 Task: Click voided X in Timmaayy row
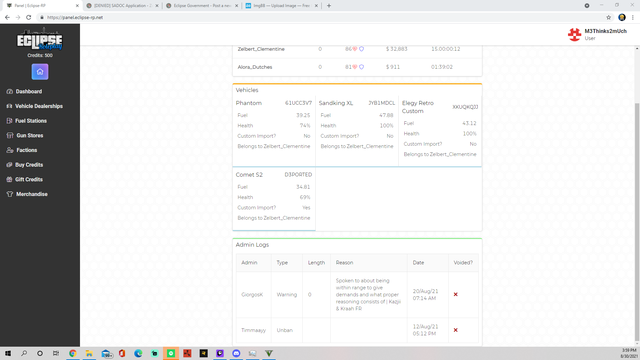(456, 330)
